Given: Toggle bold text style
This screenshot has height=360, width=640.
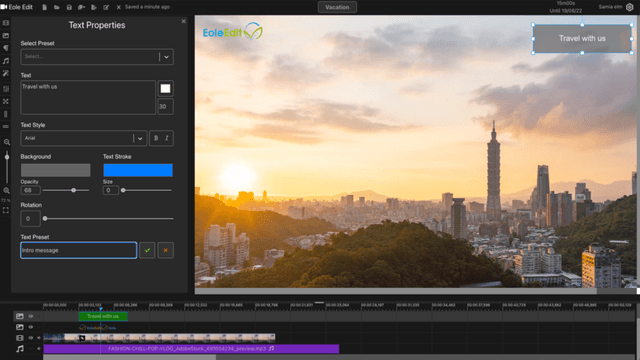Looking at the screenshot, I should [x=156, y=138].
